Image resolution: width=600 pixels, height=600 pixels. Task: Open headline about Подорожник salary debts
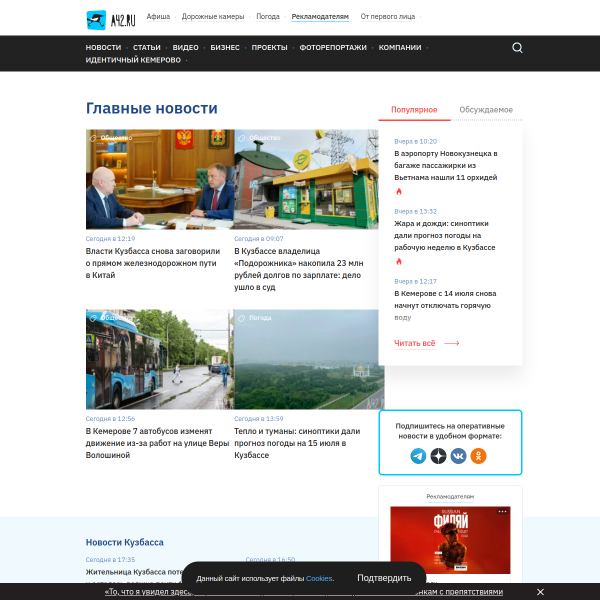pyautogui.click(x=299, y=269)
